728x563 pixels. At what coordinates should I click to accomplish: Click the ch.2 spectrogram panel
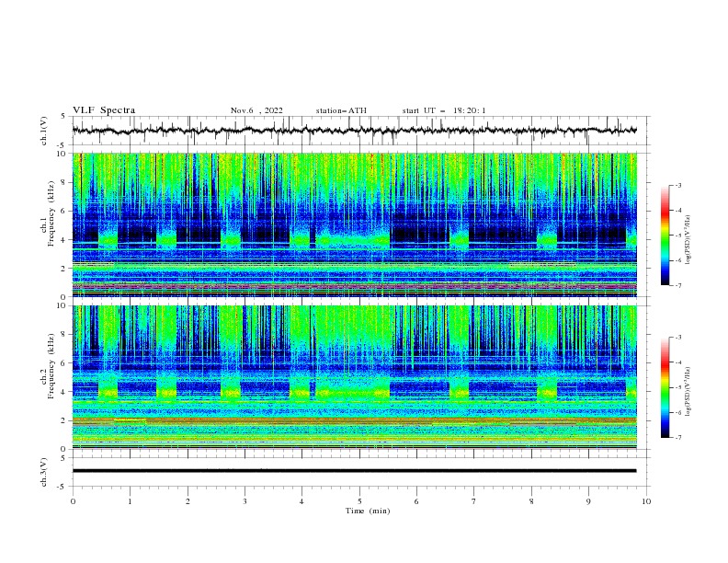tap(355, 377)
